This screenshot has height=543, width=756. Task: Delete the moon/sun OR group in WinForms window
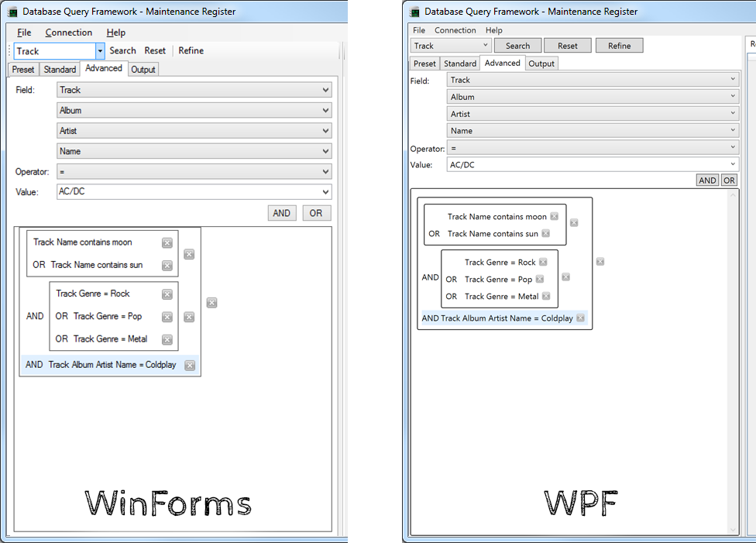(189, 254)
